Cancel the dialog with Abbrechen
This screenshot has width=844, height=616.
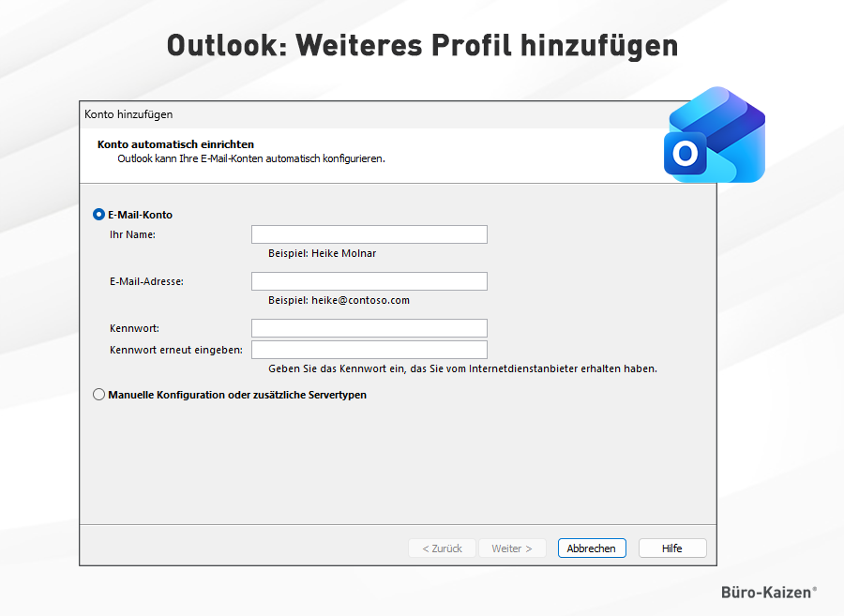[591, 548]
